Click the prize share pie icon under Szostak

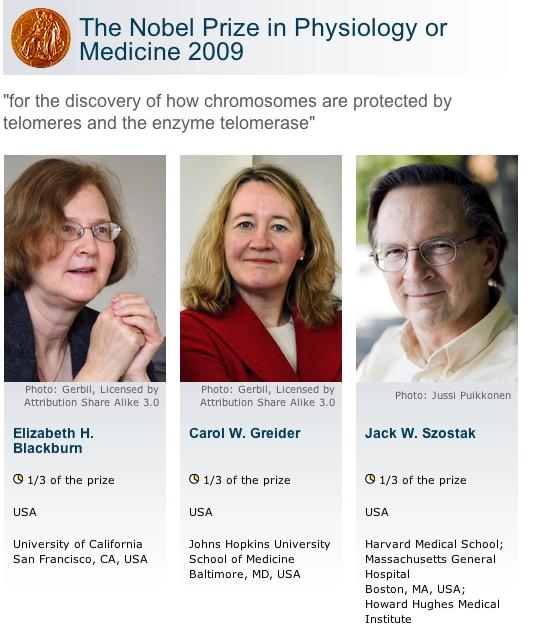coord(370,479)
